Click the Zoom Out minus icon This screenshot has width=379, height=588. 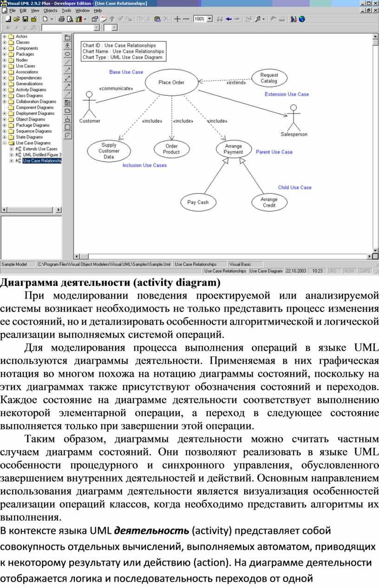(x=186, y=20)
